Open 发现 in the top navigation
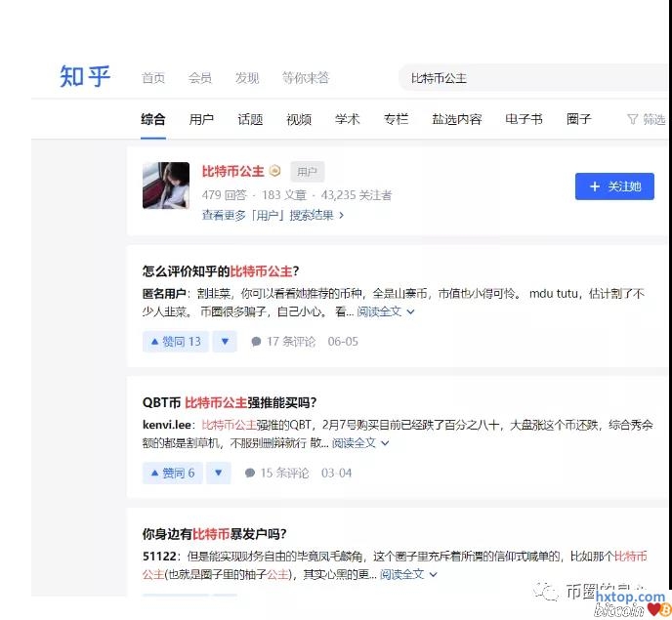This screenshot has width=672, height=620. tap(247, 78)
